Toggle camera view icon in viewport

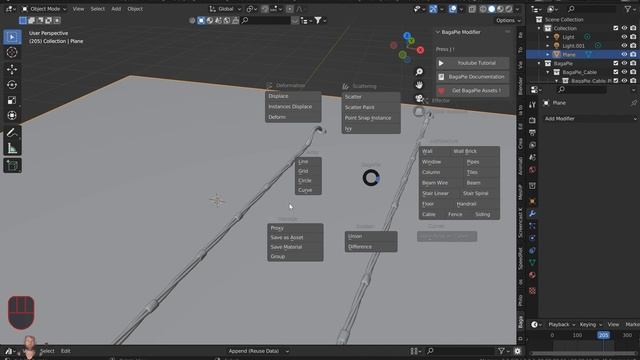tap(419, 98)
